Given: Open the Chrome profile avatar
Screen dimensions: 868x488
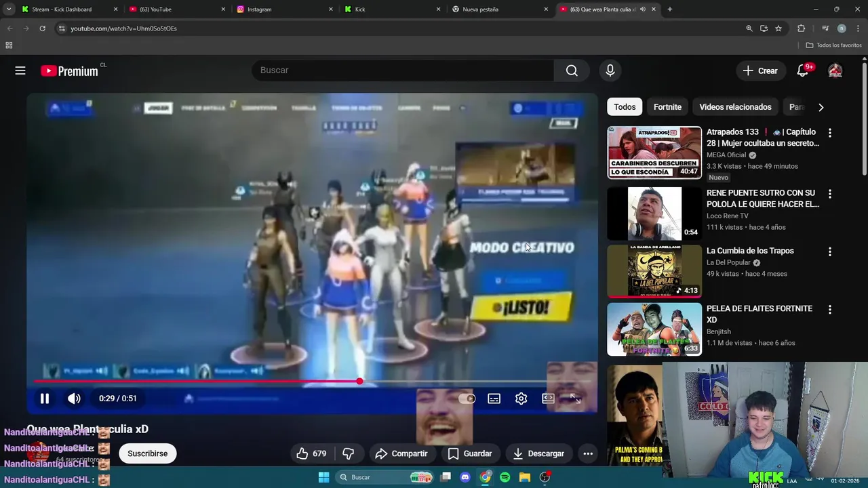Looking at the screenshot, I should coord(842,28).
